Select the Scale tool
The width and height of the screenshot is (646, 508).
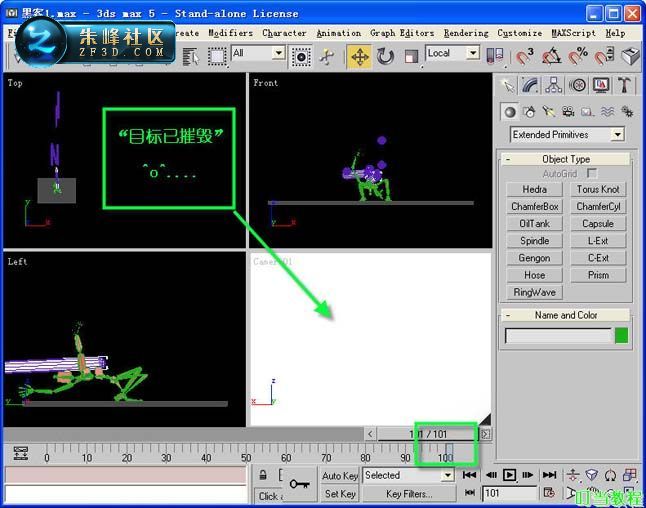[410, 56]
